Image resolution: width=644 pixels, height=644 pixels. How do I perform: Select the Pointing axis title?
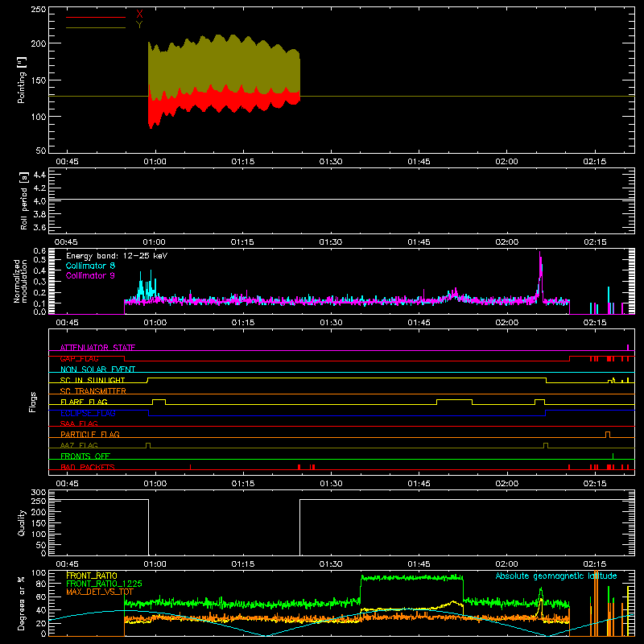(22, 80)
